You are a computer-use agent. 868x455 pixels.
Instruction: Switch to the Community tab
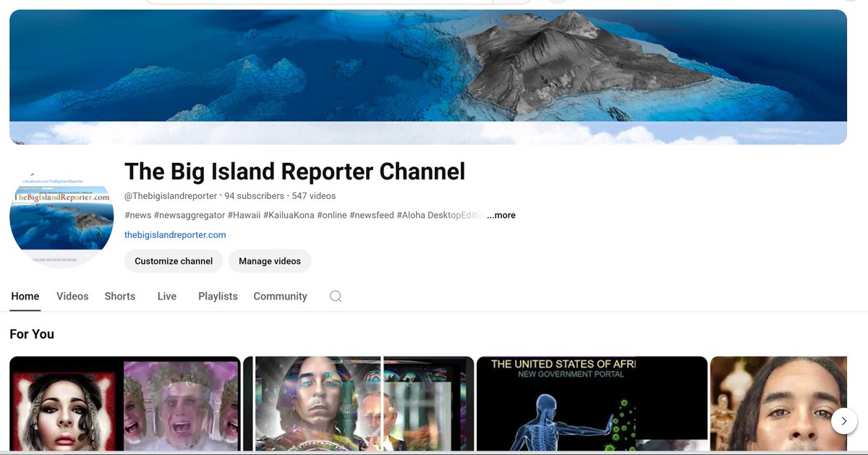tap(280, 296)
